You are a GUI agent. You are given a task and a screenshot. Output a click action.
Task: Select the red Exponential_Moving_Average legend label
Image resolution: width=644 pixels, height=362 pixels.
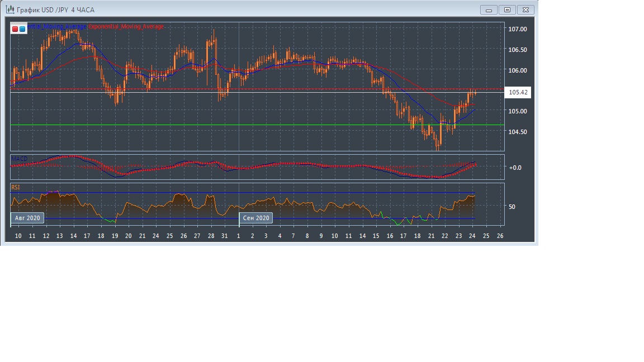click(x=126, y=27)
